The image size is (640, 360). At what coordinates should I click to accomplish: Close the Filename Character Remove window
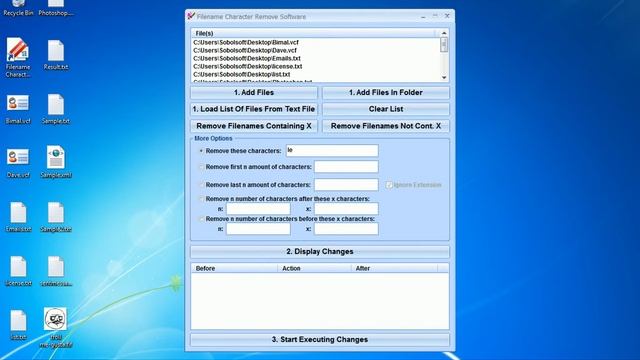(x=447, y=16)
